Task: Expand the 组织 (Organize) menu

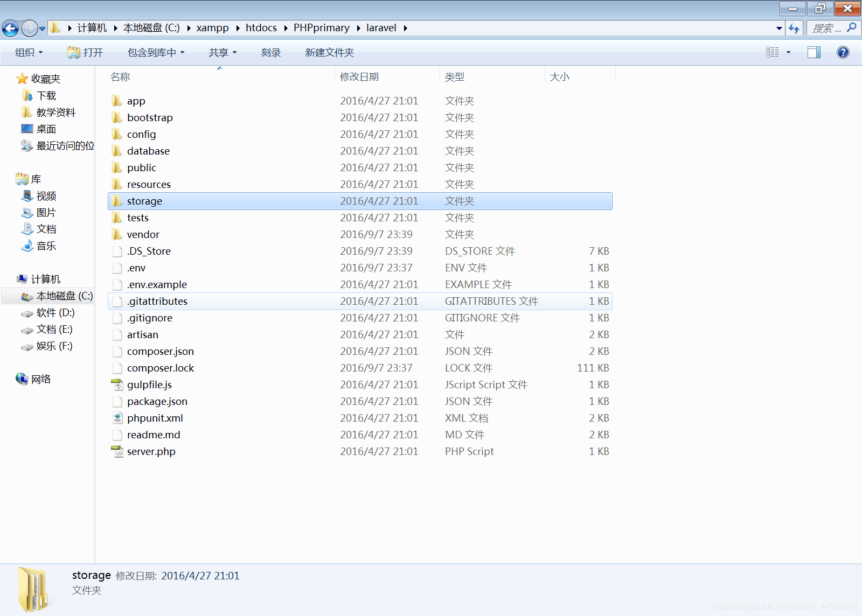Action: [x=29, y=52]
